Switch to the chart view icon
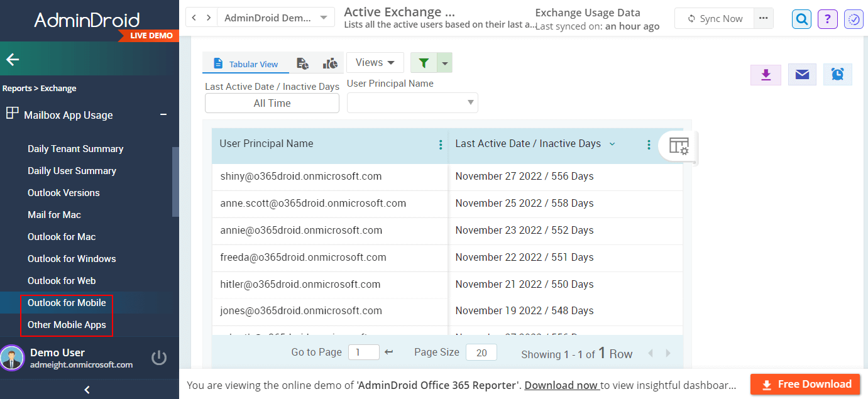Screen dimensions: 868x399 330,63
